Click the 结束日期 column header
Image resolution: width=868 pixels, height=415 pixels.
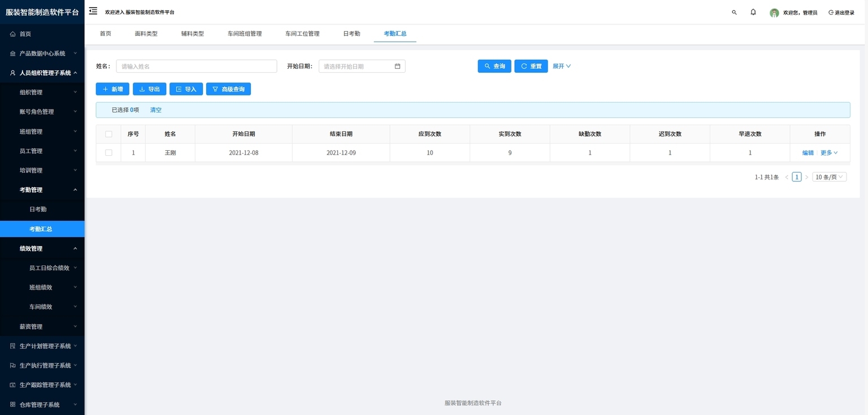[341, 134]
